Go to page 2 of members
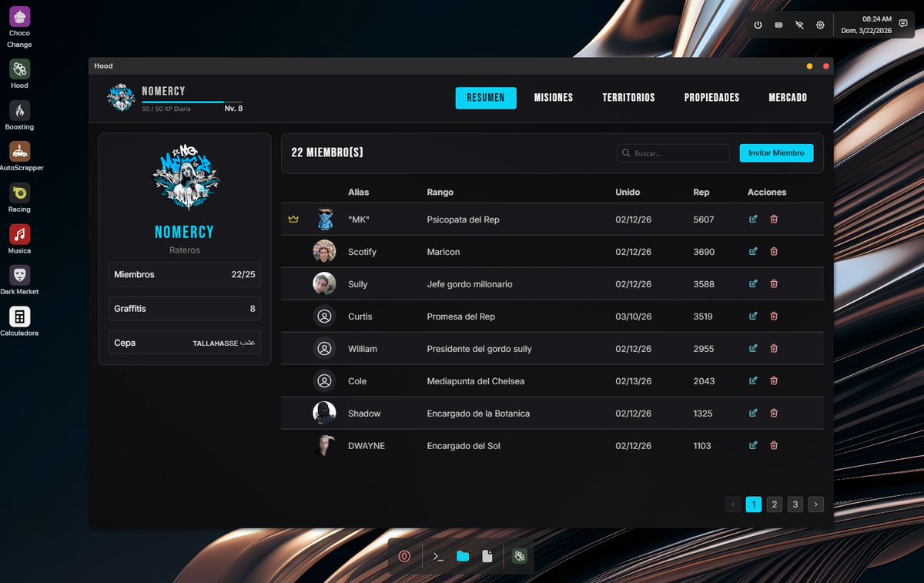Image resolution: width=924 pixels, height=583 pixels. [775, 504]
